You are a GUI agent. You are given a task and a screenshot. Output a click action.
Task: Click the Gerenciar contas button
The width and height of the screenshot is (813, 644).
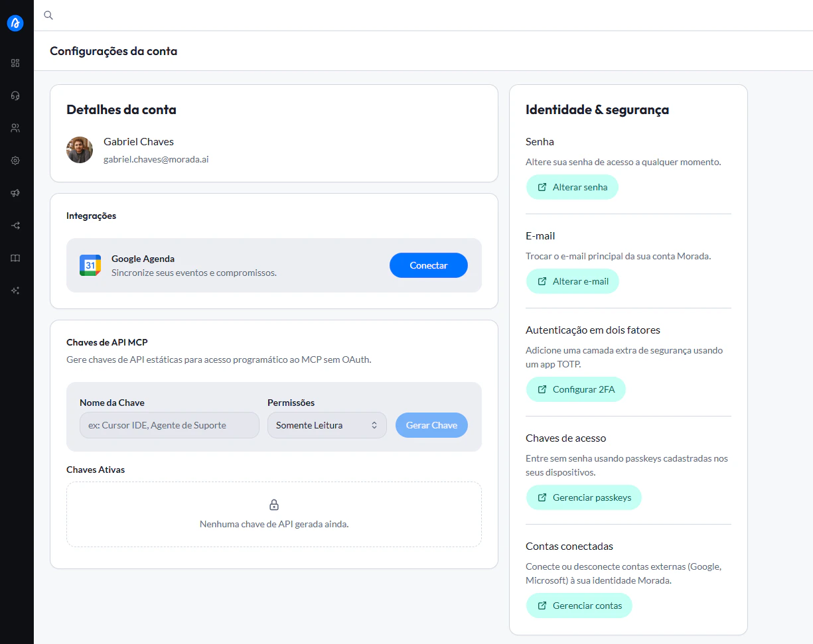(x=579, y=606)
